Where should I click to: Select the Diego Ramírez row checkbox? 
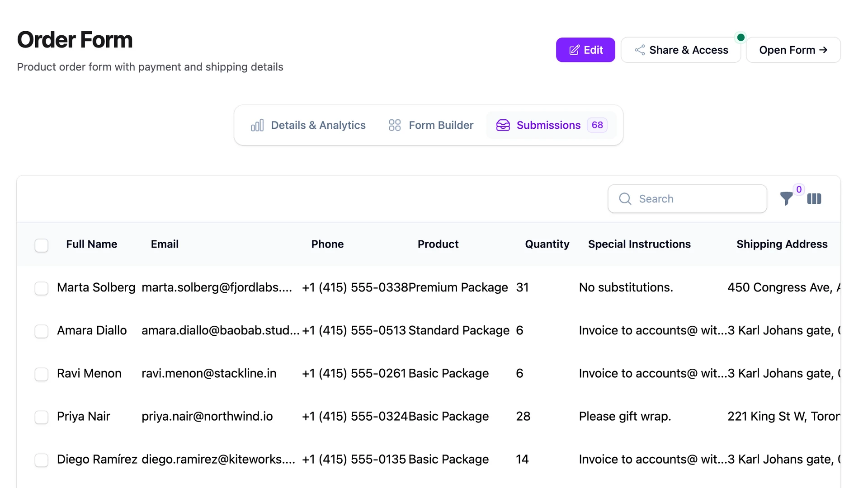[x=42, y=460]
